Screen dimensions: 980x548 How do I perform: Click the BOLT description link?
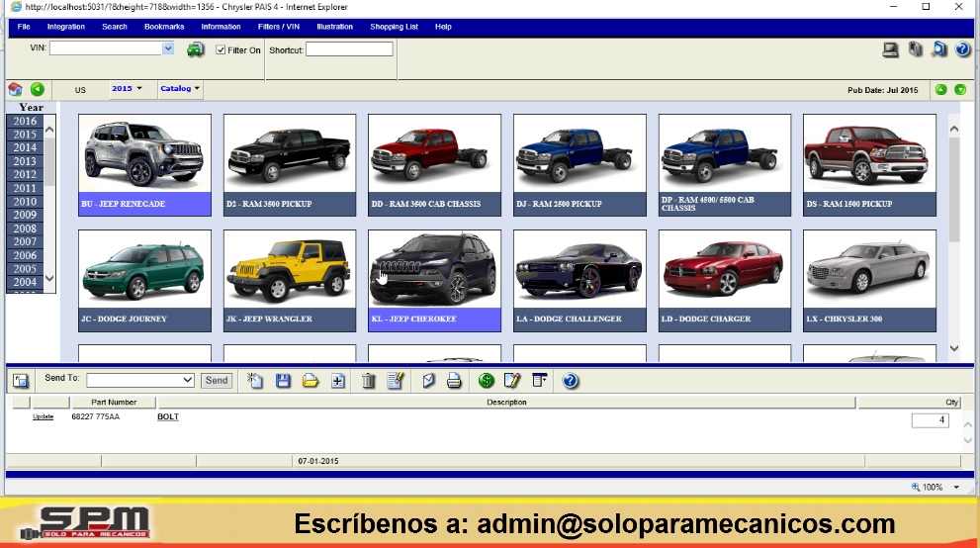168,416
